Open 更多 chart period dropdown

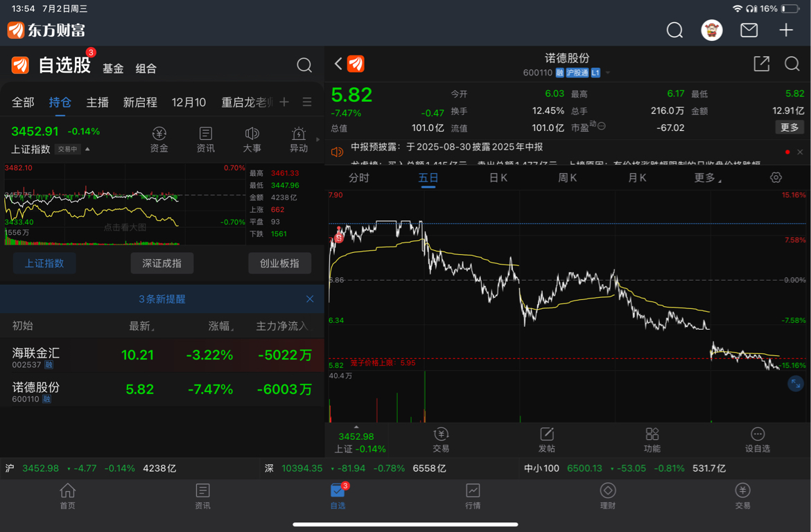[x=707, y=178]
